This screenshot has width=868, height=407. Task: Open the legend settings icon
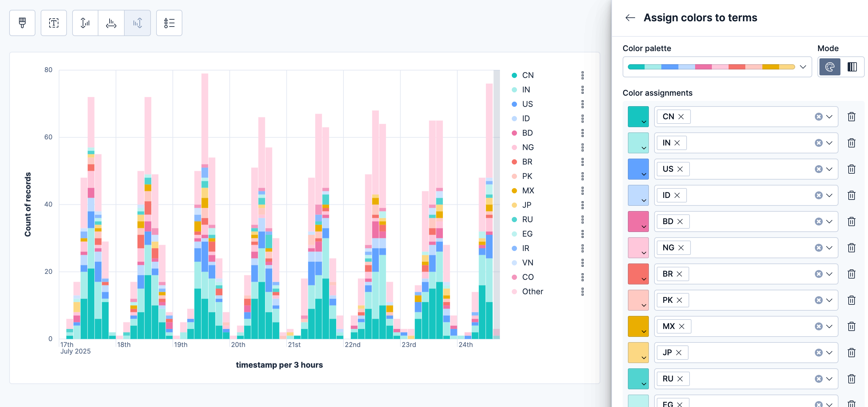click(169, 23)
